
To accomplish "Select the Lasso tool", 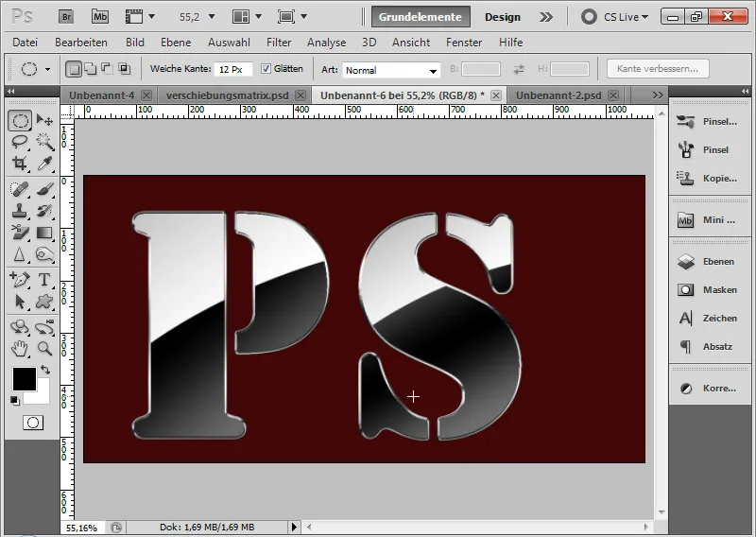I will [20, 142].
